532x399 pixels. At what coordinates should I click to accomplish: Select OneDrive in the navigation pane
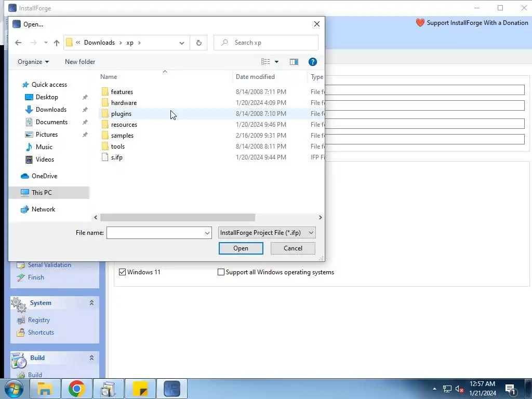44,176
